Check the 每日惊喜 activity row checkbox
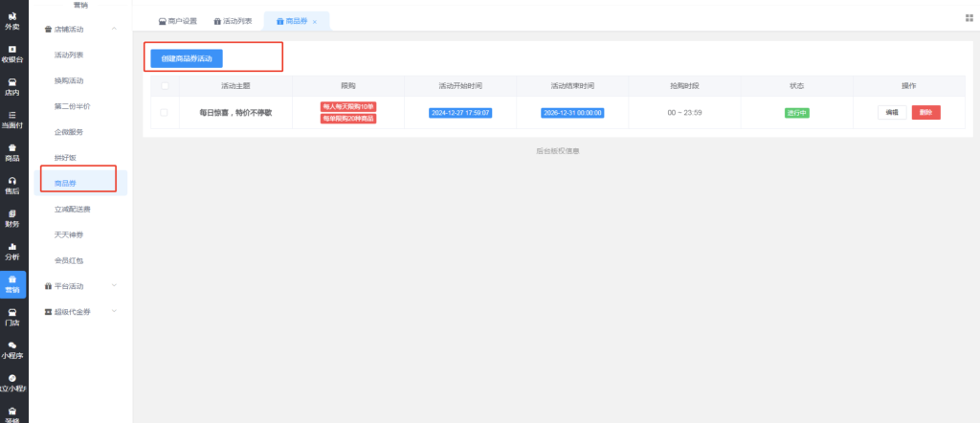The width and height of the screenshot is (980, 423). (165, 112)
